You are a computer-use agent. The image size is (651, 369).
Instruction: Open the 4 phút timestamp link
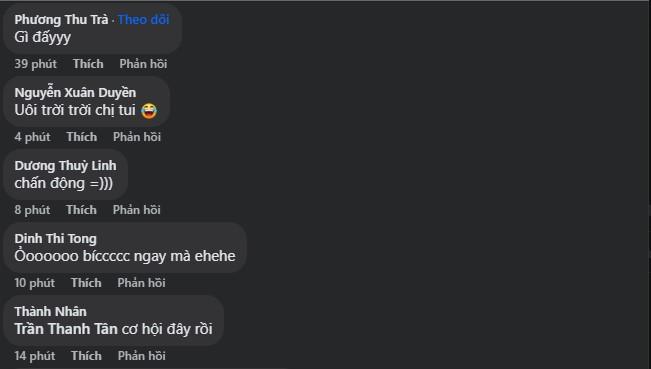coord(32,137)
